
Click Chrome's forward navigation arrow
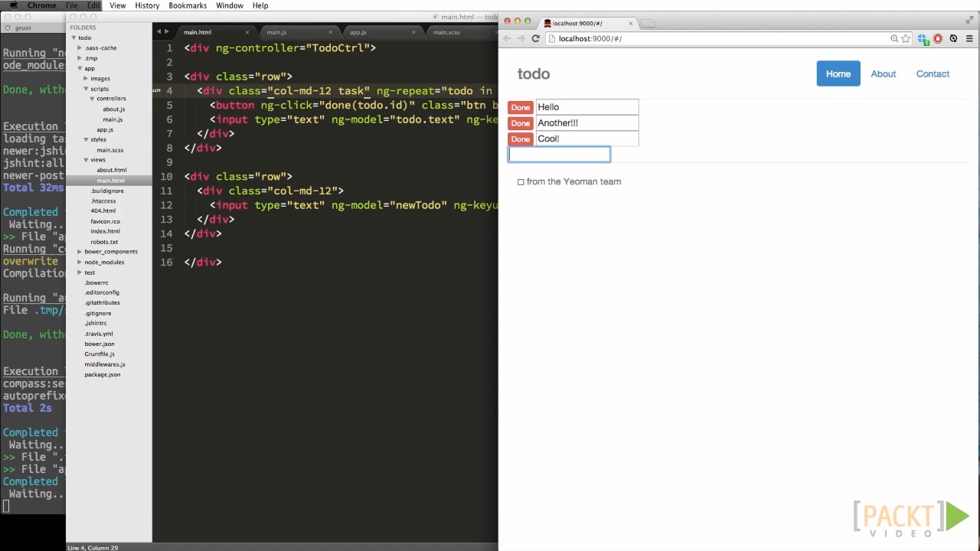pos(521,38)
